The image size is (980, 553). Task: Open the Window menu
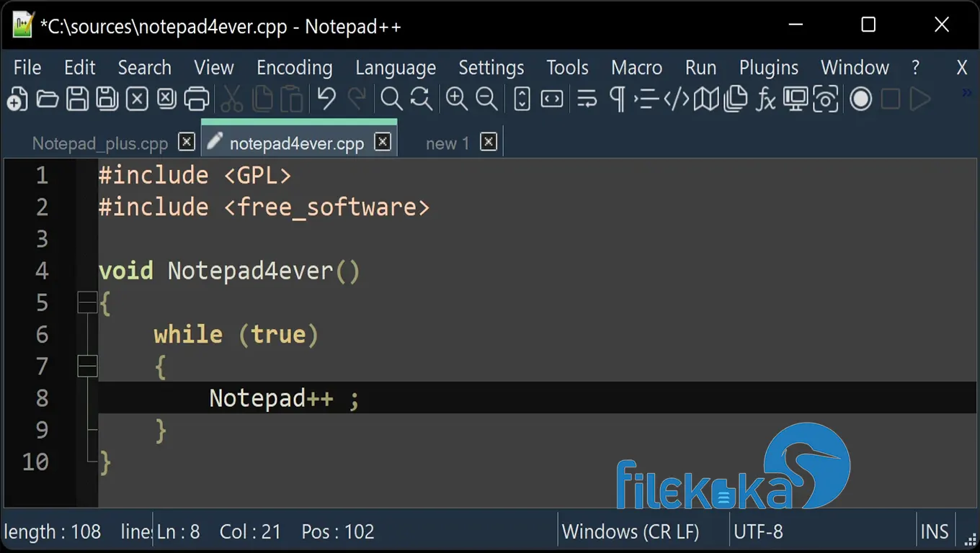point(855,68)
